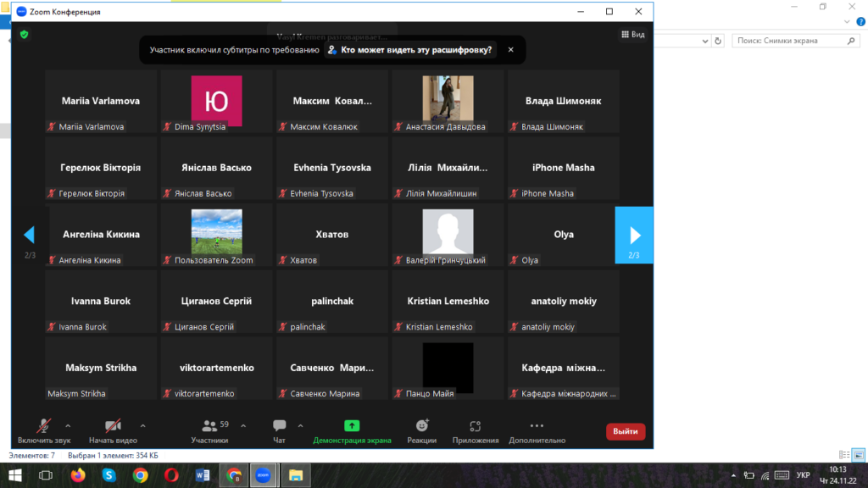Start Демонстрация экрана screen sharing
This screenshot has width=868, height=488.
click(x=352, y=431)
